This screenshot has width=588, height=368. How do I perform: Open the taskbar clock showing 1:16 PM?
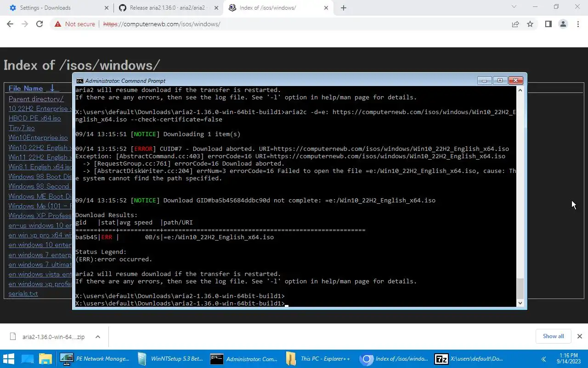[568, 359]
